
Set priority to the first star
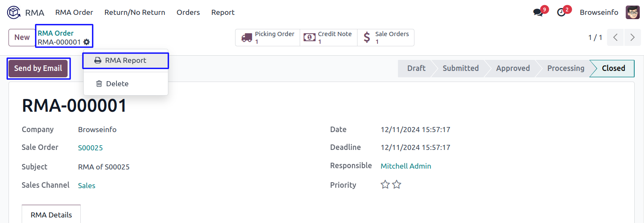385,185
